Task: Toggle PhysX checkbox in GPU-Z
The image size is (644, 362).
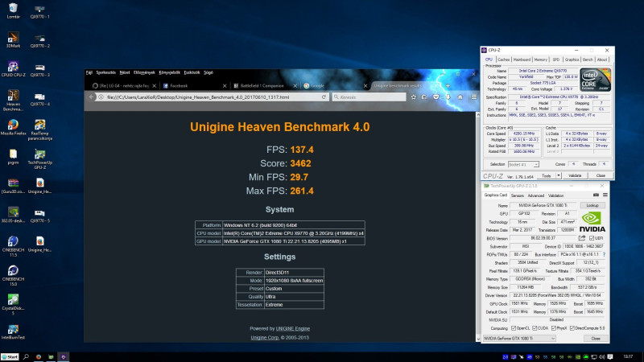Action: pyautogui.click(x=554, y=328)
